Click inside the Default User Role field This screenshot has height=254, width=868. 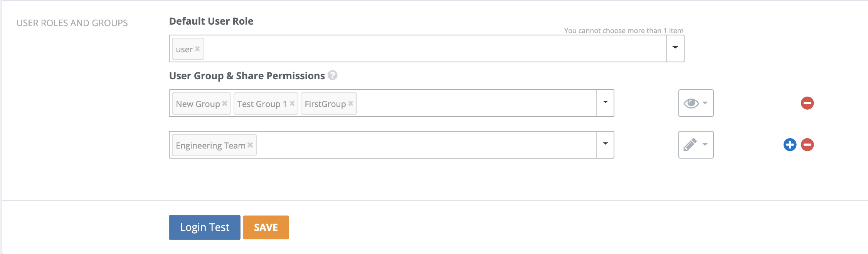pyautogui.click(x=424, y=49)
